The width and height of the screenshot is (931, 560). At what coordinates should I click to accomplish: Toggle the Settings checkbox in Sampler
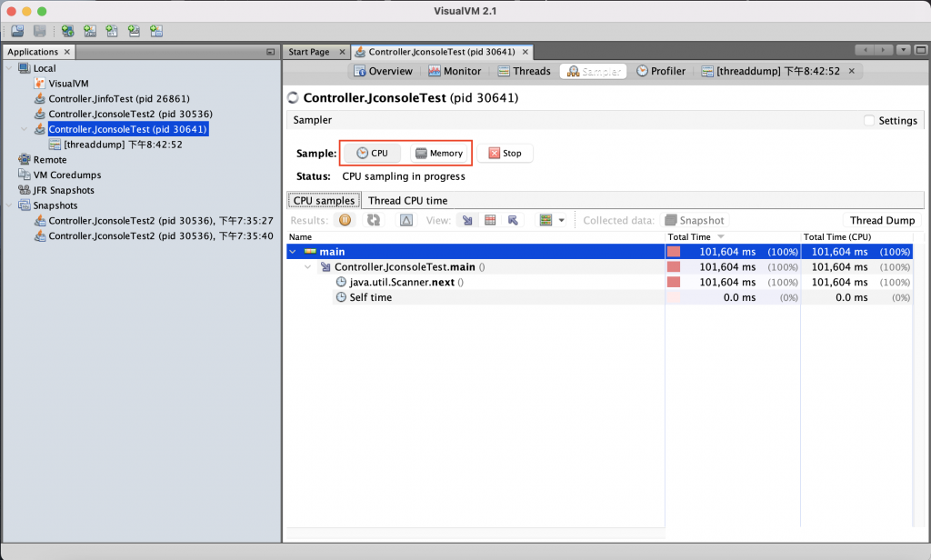tap(869, 121)
